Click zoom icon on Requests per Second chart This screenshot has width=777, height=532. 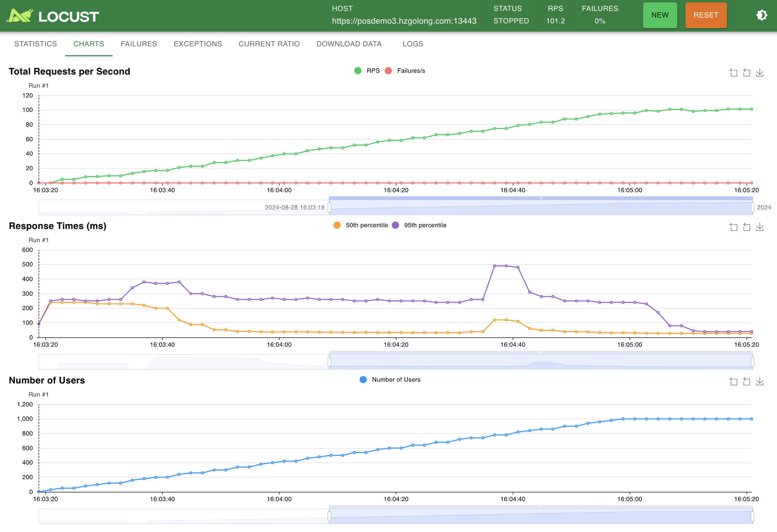[x=733, y=72]
